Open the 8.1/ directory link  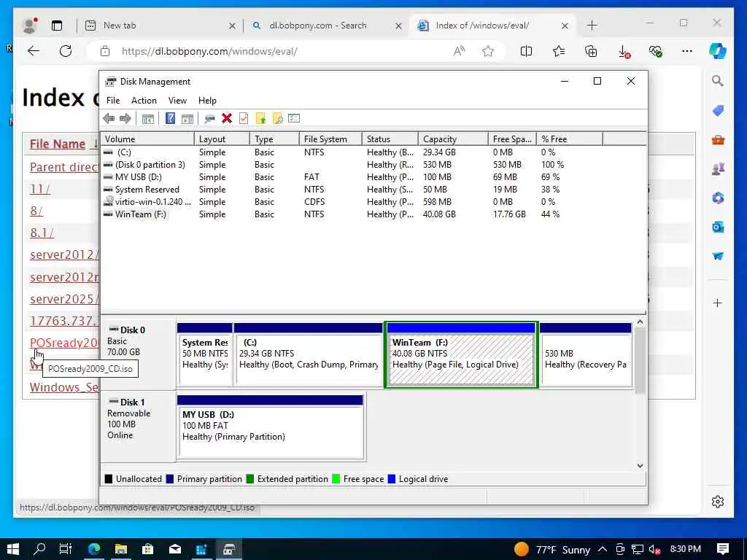click(42, 233)
